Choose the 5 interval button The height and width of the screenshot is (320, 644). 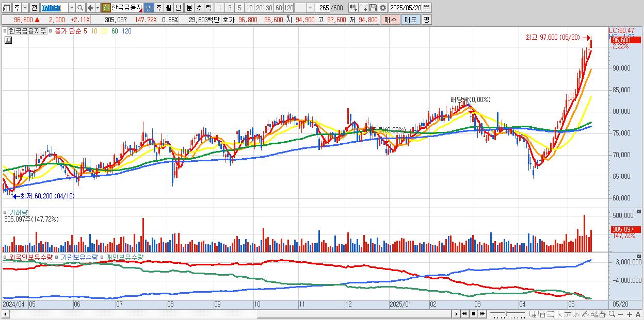[239, 8]
